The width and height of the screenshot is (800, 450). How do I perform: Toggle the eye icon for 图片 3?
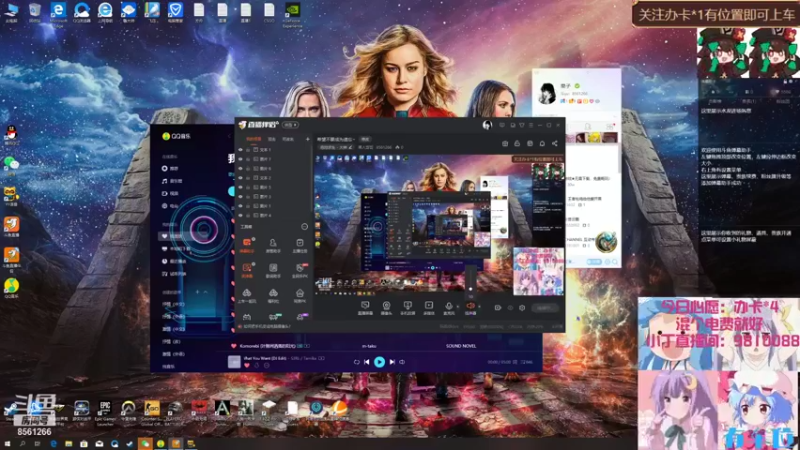[240, 196]
